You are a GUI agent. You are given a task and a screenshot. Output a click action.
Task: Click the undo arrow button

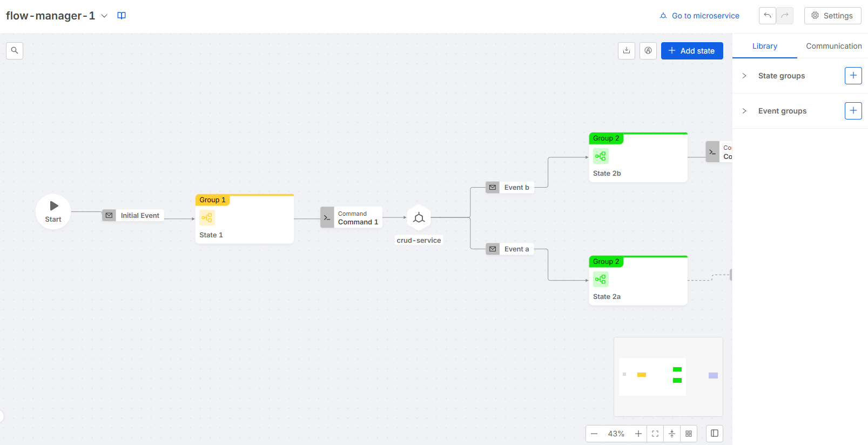tap(767, 16)
